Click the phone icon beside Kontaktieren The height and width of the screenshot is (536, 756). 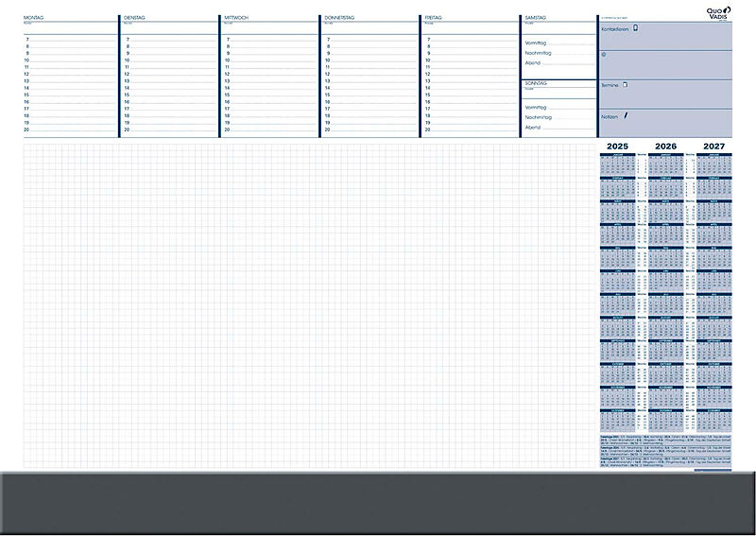pyautogui.click(x=635, y=28)
